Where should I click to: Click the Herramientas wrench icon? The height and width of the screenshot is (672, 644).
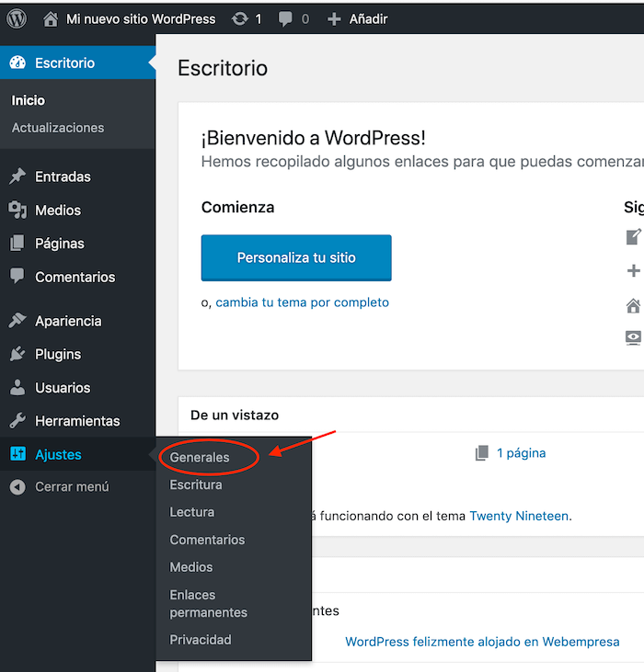[x=17, y=420]
